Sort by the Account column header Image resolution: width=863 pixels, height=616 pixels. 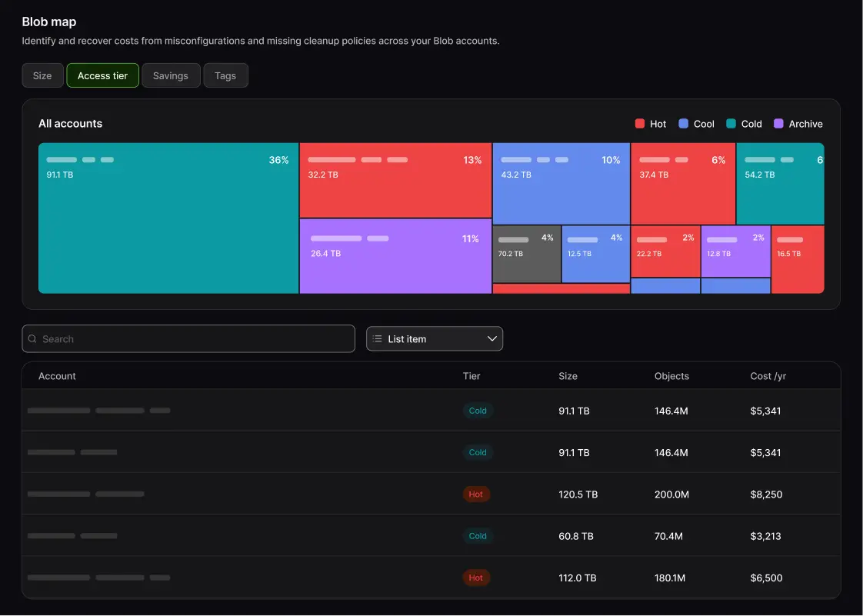(x=57, y=376)
